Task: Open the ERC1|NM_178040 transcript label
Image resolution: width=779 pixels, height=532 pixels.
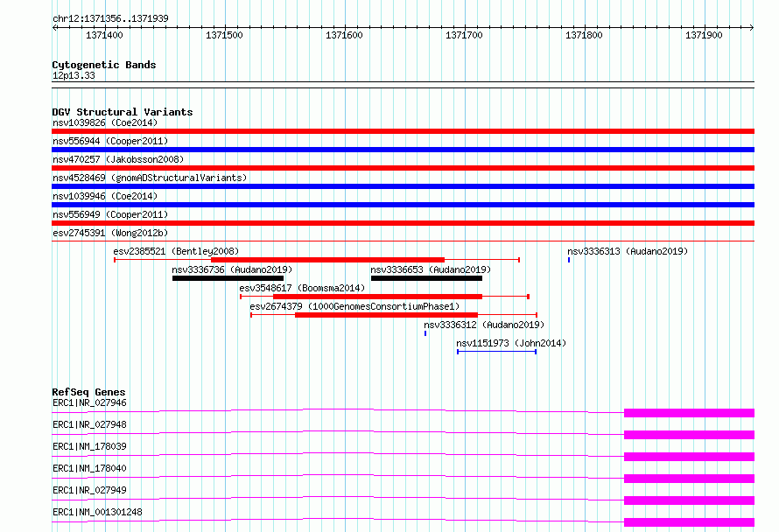Action: click(89, 468)
